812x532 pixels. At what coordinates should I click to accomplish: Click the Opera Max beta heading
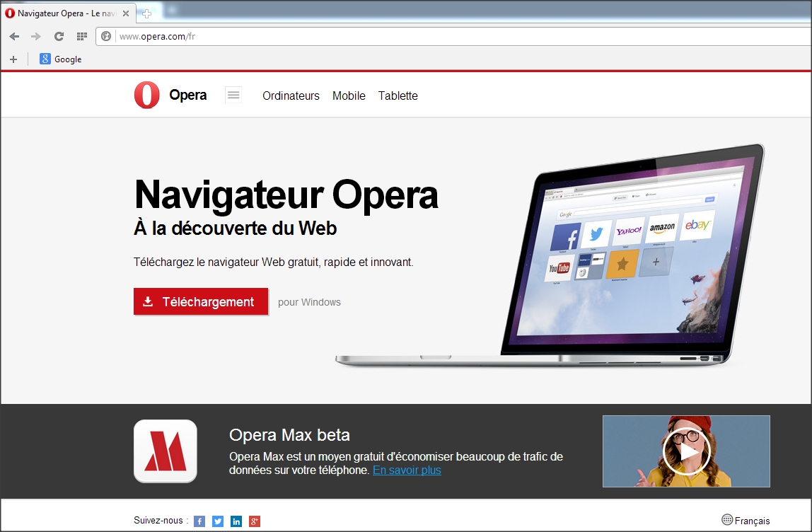pos(289,434)
